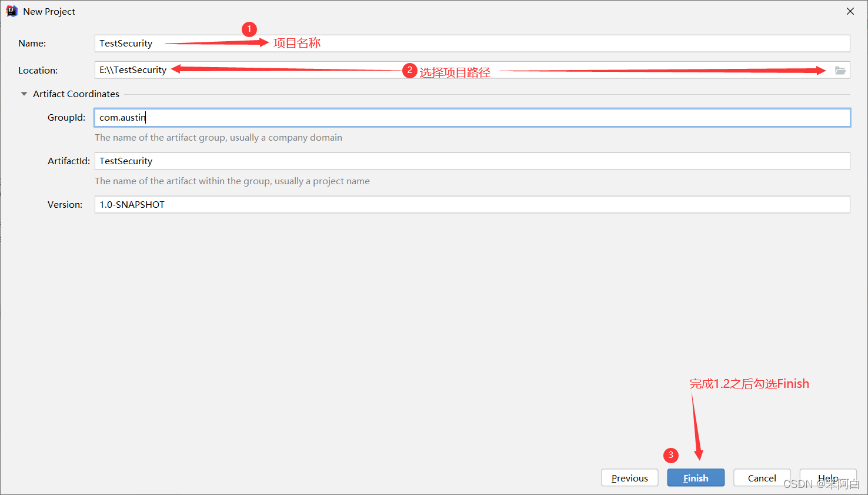The width and height of the screenshot is (868, 495).
Task: Click the ArtifactId text field
Action: (472, 161)
